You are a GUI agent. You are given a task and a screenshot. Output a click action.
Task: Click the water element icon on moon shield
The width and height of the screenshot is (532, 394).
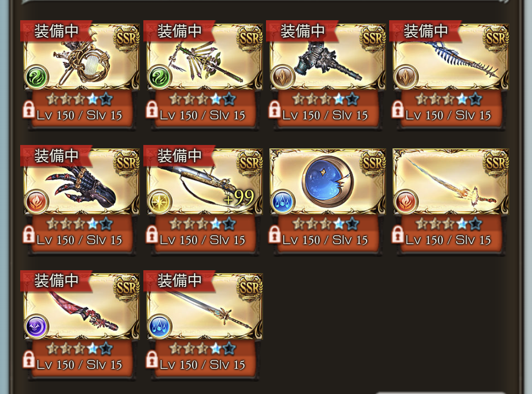tap(283, 201)
